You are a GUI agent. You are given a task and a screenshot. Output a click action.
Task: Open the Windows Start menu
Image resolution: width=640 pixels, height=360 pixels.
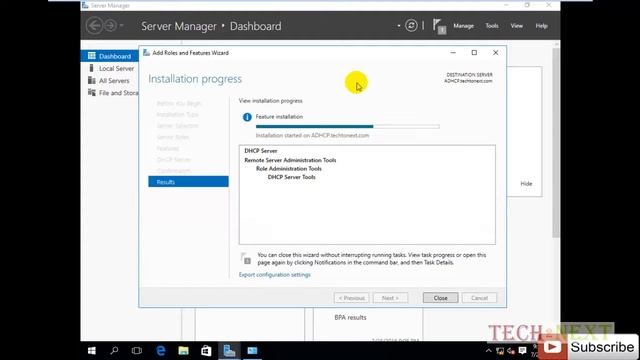click(x=92, y=351)
